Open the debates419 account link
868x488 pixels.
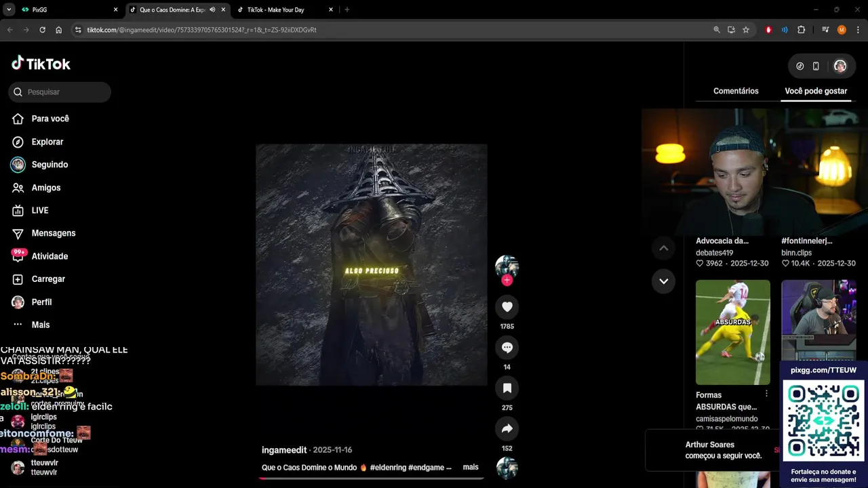tap(714, 253)
